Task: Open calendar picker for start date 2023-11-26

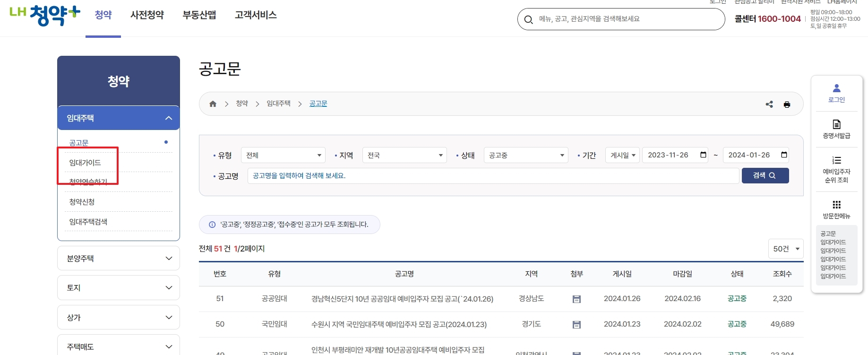Action: [703, 155]
